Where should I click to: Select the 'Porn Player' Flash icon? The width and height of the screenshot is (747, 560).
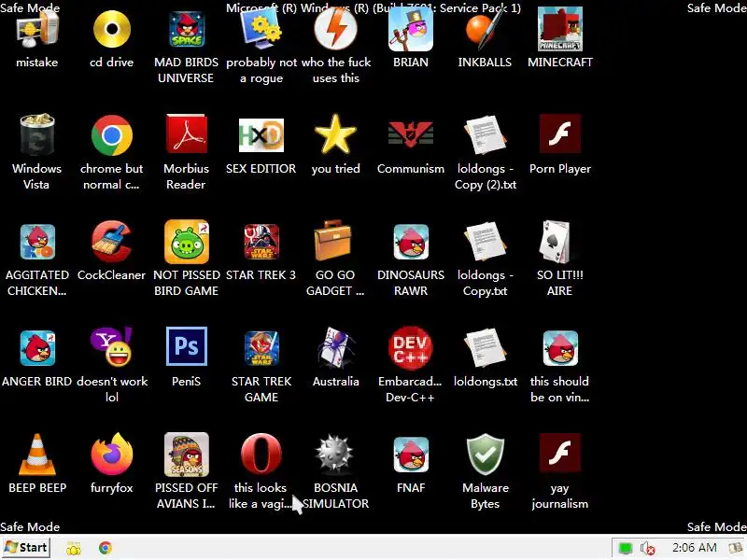[x=560, y=134]
